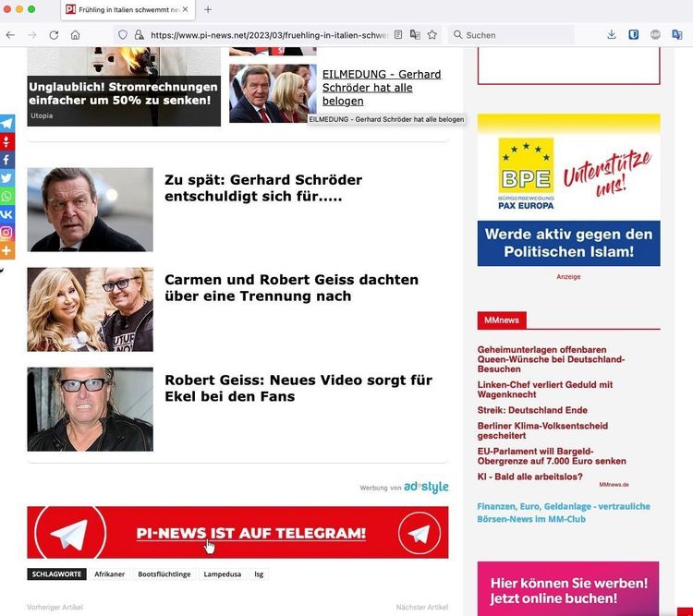The height and width of the screenshot is (616, 693).
Task: Select the Bootsflüchtlinge tag
Action: pos(164,574)
